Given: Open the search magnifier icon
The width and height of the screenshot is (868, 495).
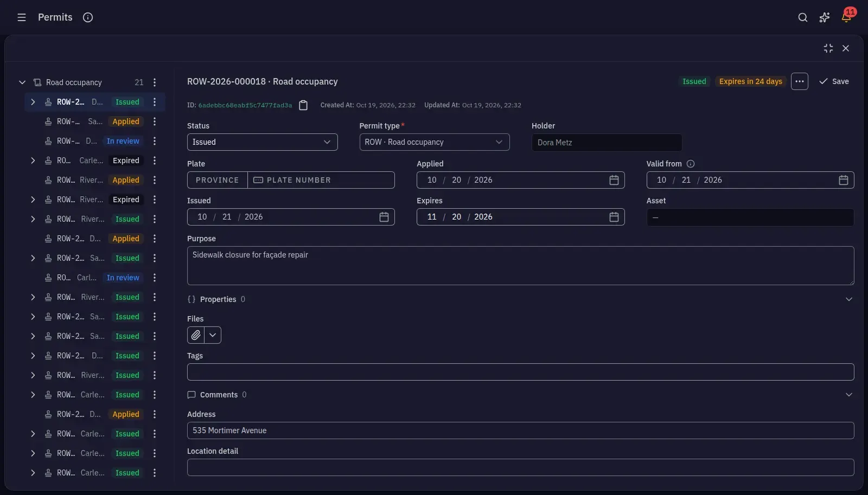Looking at the screenshot, I should point(803,17).
